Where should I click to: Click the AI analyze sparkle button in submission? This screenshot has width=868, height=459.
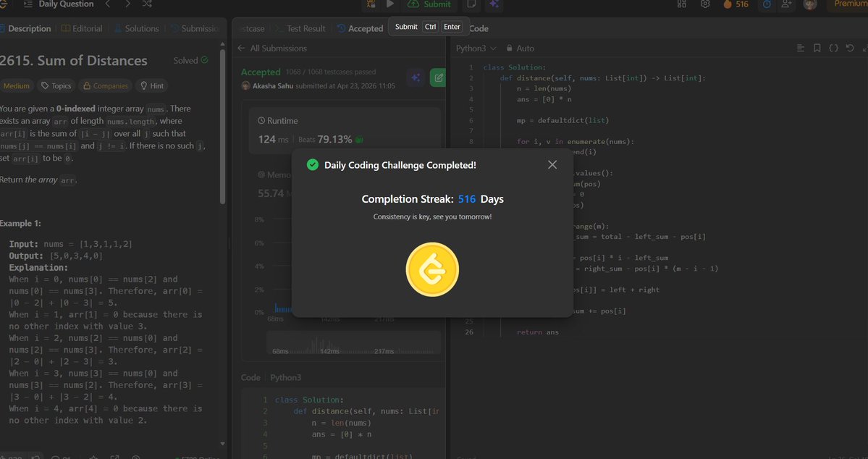[x=416, y=78]
